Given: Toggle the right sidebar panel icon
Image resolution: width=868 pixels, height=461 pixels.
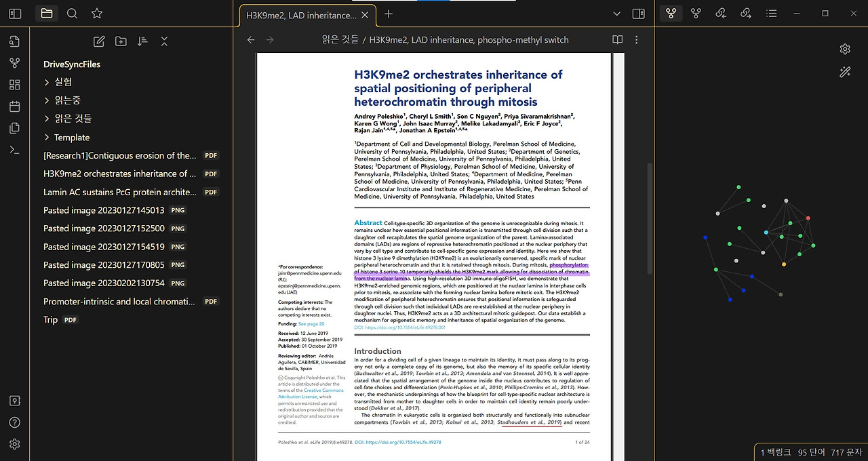Looking at the screenshot, I should [x=638, y=14].
